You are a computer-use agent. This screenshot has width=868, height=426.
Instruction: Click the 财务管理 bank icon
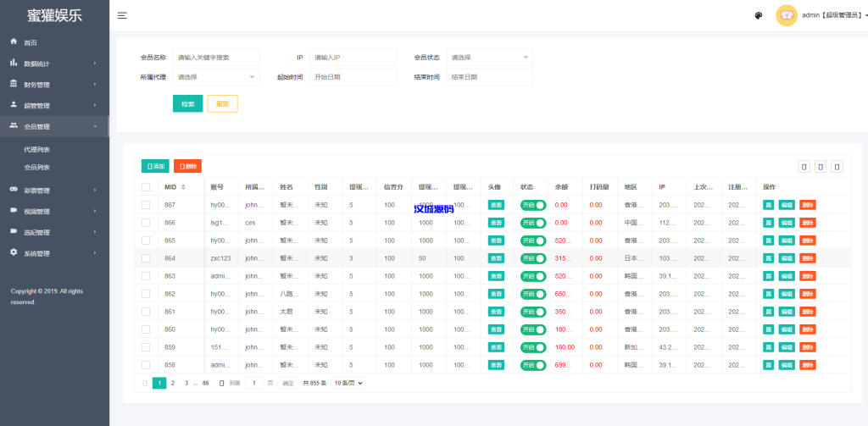tap(14, 84)
